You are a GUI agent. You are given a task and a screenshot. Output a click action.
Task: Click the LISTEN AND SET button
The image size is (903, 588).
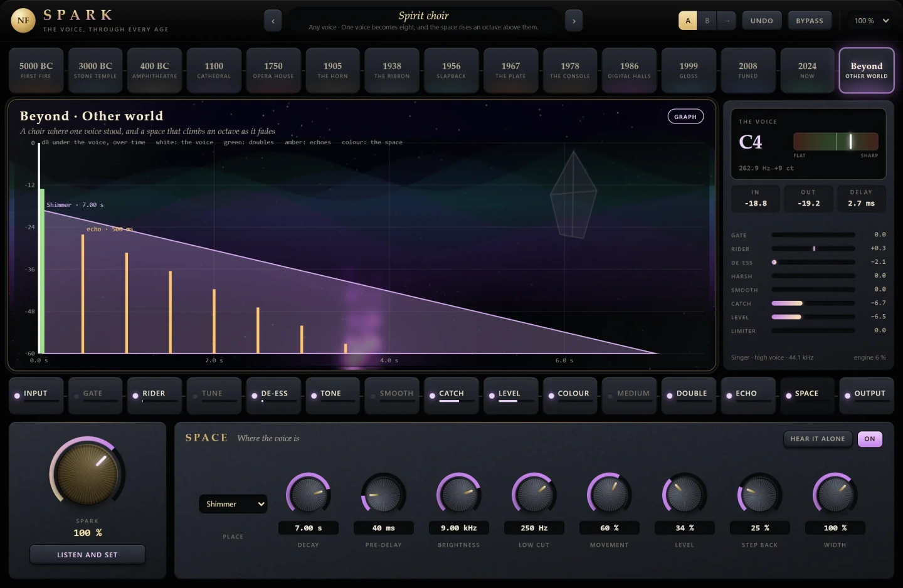point(87,555)
